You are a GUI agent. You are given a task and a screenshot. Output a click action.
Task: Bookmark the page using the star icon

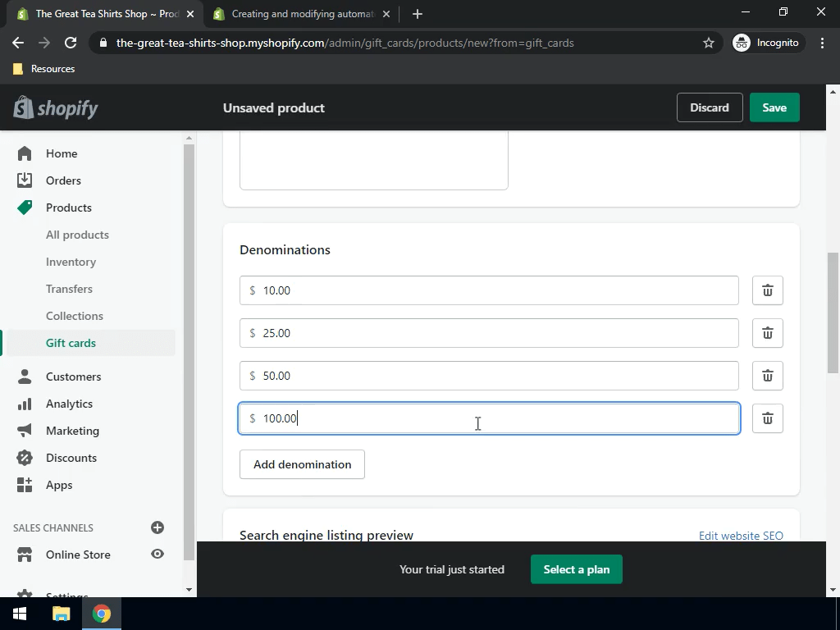tap(708, 43)
